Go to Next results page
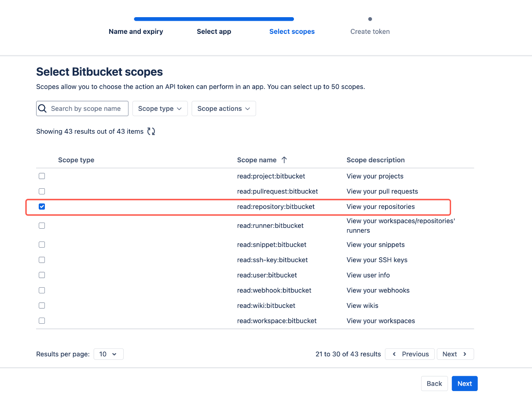Image resolution: width=532 pixels, height=395 pixels. click(x=455, y=354)
